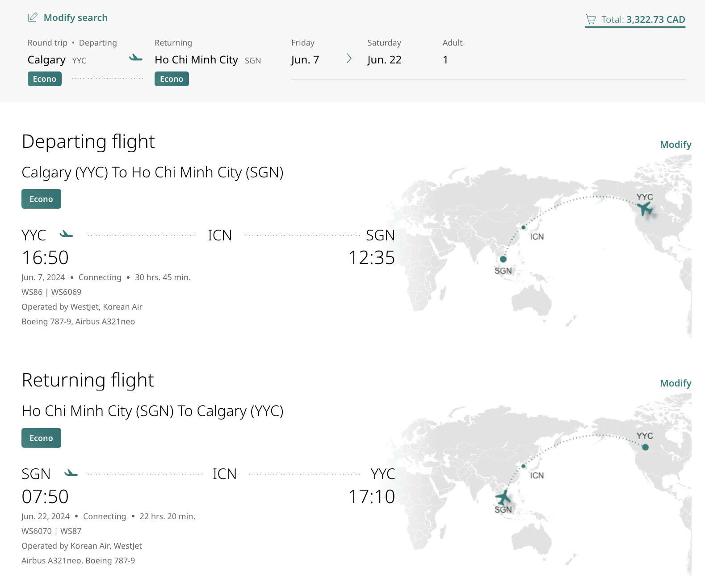Click the plane icon next to YYC departure
Viewport: 705px width, 588px height.
[x=66, y=234]
